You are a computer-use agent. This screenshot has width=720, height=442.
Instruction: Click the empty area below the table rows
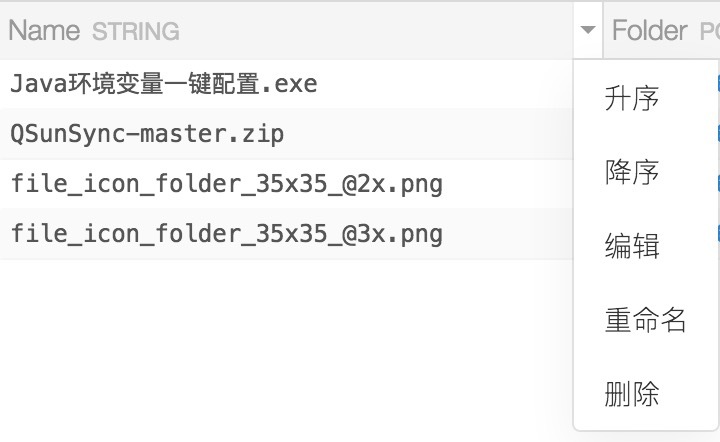tap(285, 349)
